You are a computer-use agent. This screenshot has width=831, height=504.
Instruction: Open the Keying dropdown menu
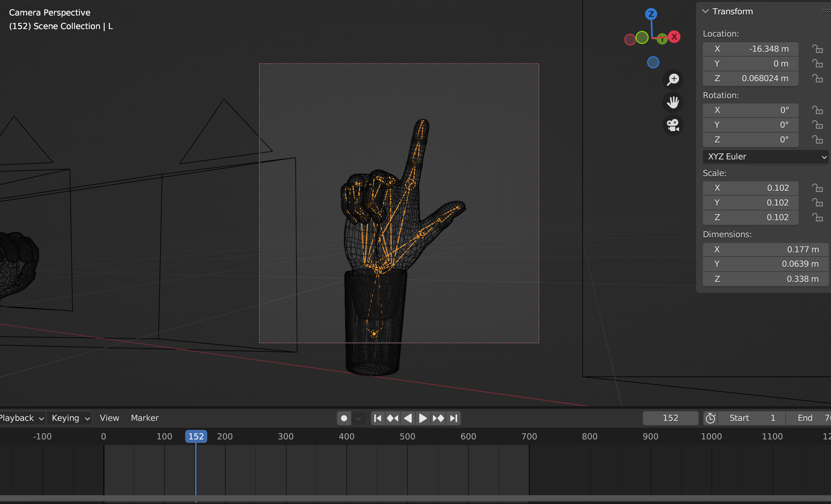[x=70, y=418]
